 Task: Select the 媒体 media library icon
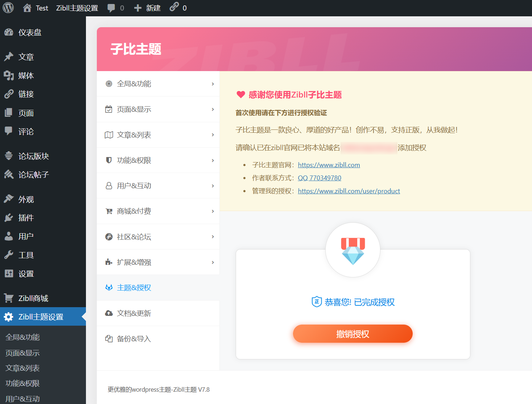9,75
